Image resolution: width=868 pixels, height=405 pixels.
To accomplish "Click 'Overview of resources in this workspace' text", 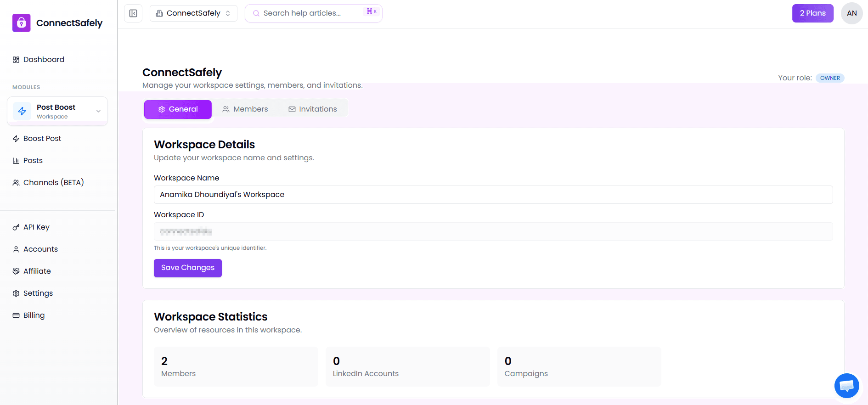I will (x=228, y=330).
